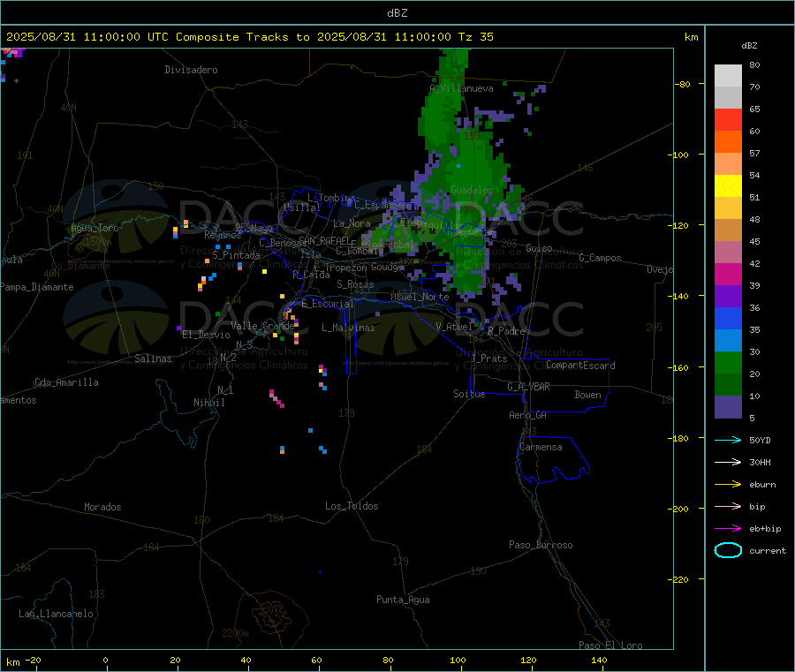Image resolution: width=795 pixels, height=672 pixels.
Task: Click the 'Cda_Amarilla' label
Action: (66, 382)
